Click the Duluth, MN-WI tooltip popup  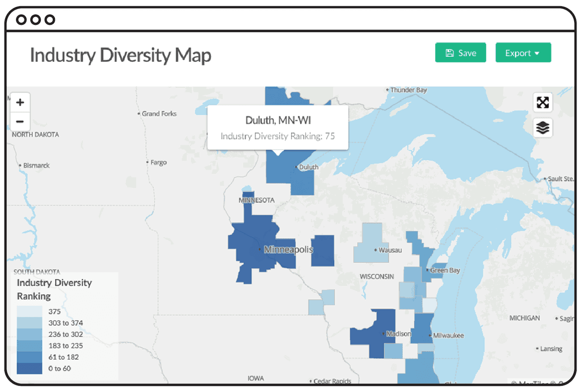tap(278, 128)
